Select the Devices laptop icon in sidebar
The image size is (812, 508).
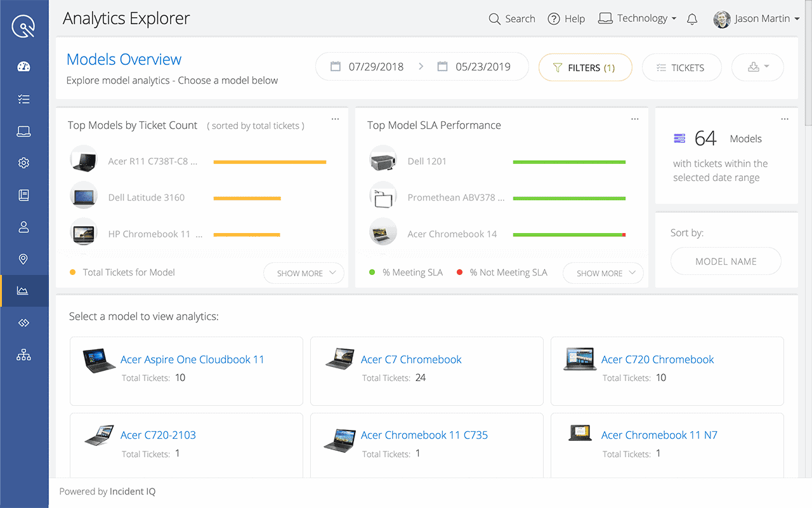23,131
